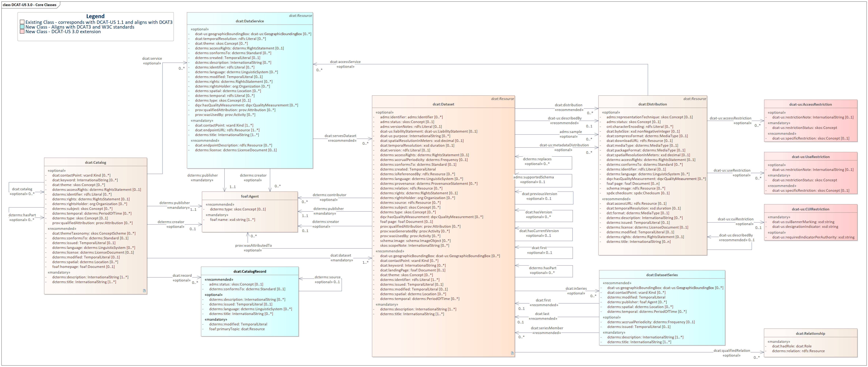Expand the «mandatory» section of dcat:DataService
This screenshot has width=868, height=367.
(202, 121)
